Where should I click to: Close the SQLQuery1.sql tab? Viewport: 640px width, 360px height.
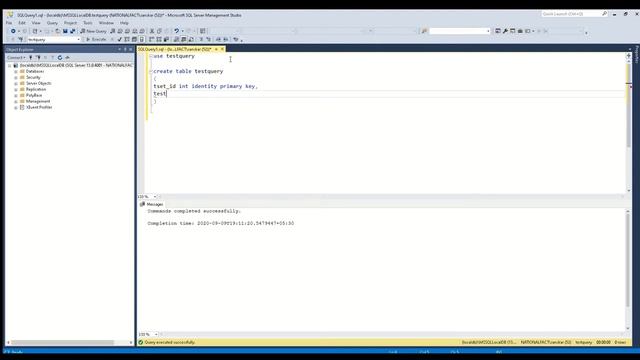[222, 49]
